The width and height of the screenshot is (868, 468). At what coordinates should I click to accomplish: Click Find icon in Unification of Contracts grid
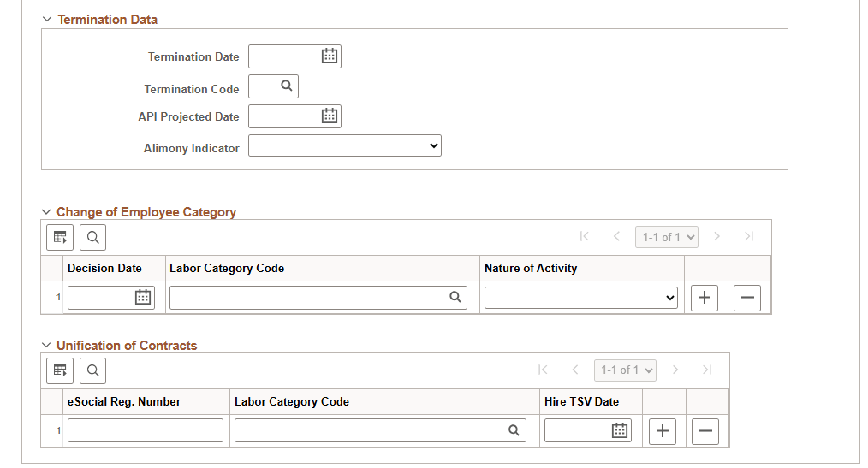tap(93, 370)
